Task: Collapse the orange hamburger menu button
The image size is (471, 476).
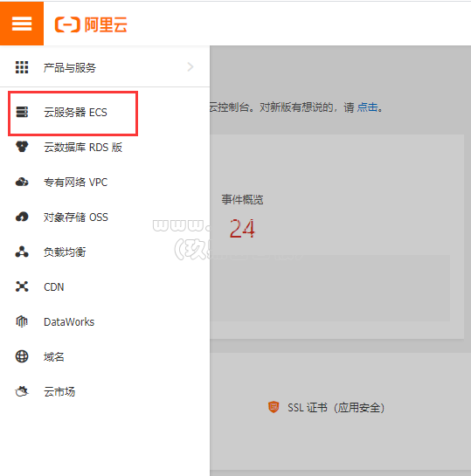Action: click(22, 24)
